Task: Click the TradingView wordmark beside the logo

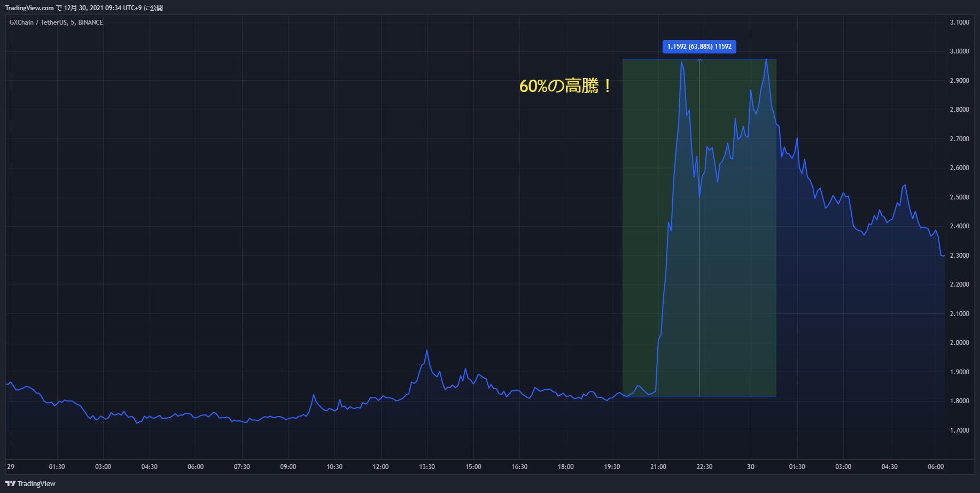Action: click(36, 484)
